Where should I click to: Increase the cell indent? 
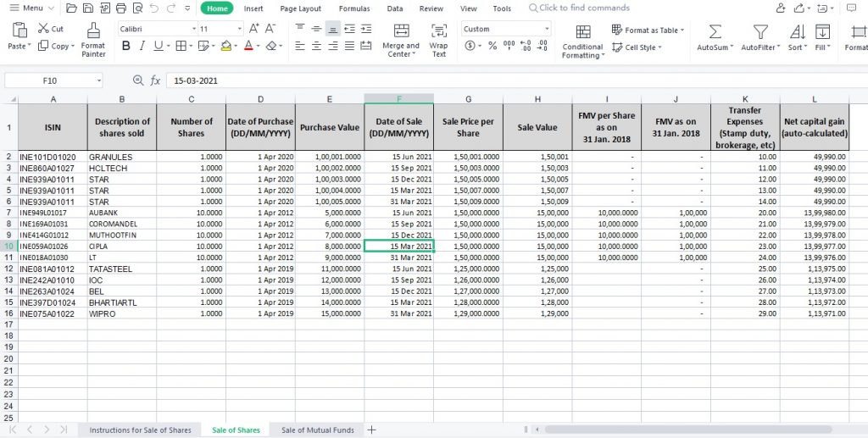366,29
